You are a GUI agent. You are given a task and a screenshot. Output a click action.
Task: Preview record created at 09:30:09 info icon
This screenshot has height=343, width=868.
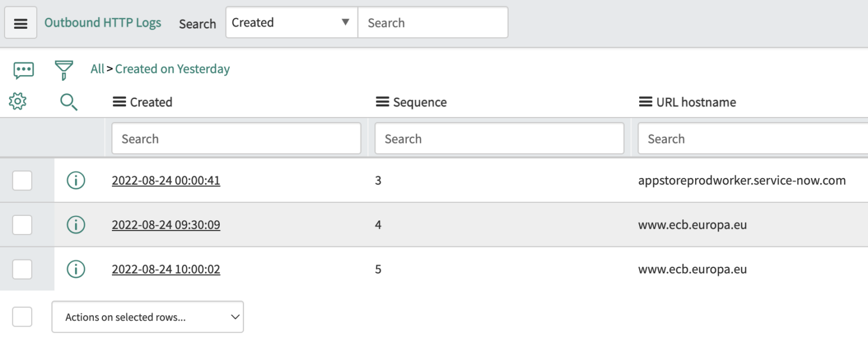76,225
